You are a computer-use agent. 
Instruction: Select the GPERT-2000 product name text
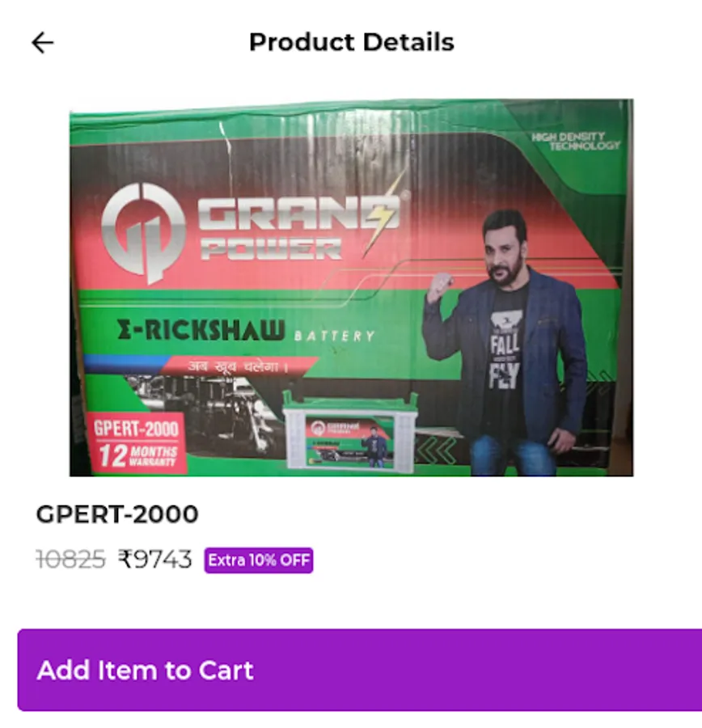(x=117, y=514)
